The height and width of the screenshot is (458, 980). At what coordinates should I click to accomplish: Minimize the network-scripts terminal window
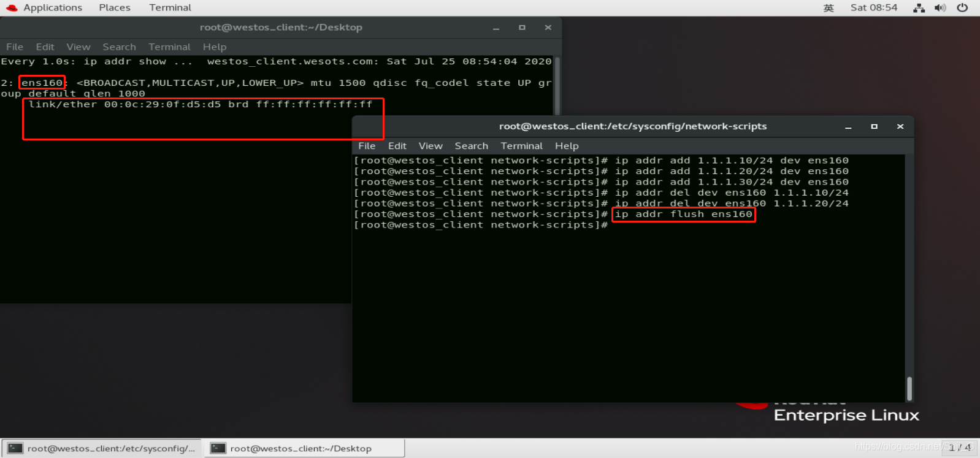pyautogui.click(x=848, y=127)
